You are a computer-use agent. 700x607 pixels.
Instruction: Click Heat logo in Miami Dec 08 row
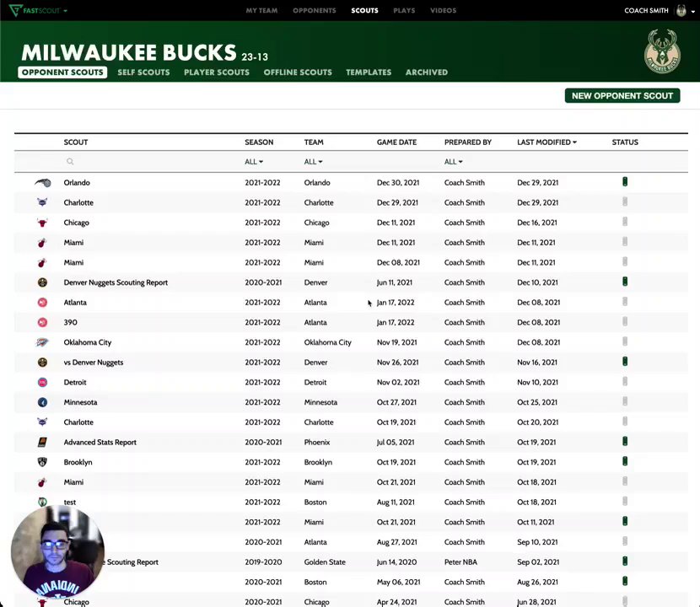coord(42,262)
